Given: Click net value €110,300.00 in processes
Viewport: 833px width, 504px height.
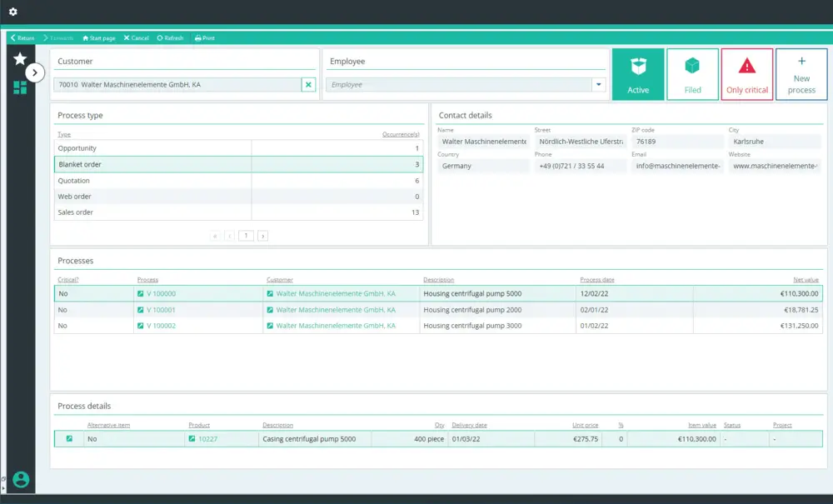Looking at the screenshot, I should (799, 294).
